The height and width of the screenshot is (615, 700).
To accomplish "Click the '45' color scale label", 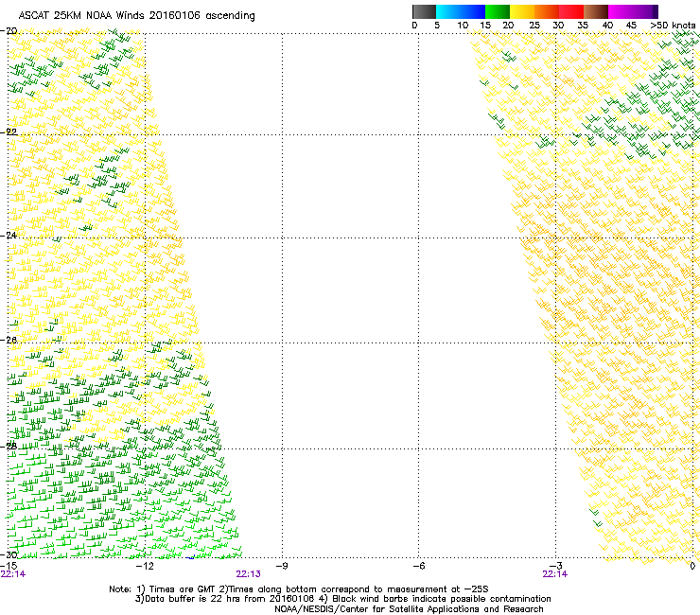I will point(631,26).
